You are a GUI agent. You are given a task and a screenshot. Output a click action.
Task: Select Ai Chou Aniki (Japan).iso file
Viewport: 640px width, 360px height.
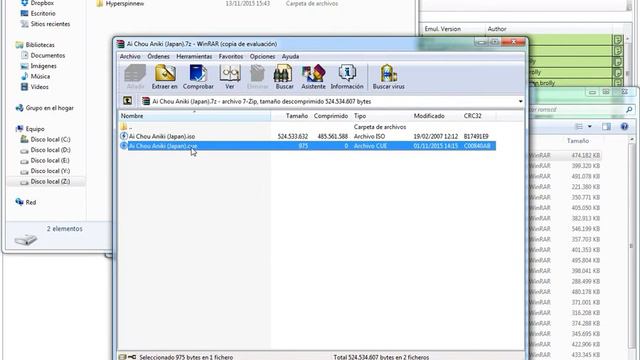162,136
